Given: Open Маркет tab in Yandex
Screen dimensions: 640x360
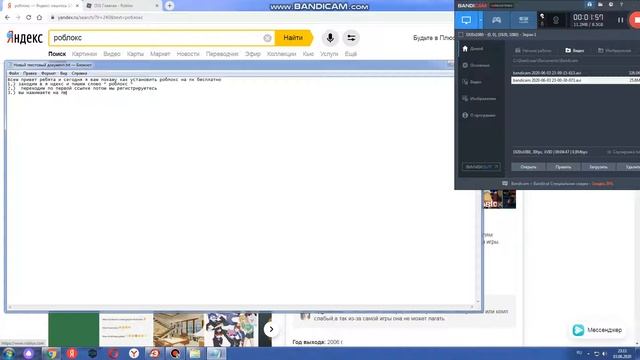Looking at the screenshot, I should (x=160, y=54).
